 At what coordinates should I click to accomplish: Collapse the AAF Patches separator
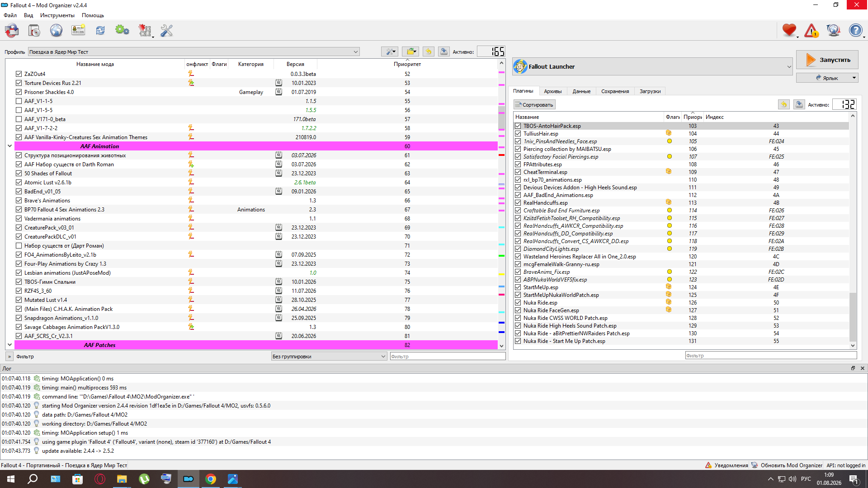click(9, 345)
